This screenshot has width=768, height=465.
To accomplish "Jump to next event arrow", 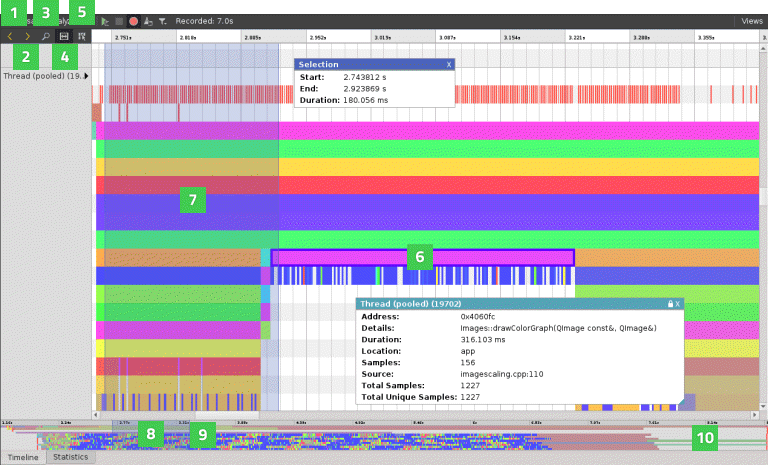I will tap(28, 35).
